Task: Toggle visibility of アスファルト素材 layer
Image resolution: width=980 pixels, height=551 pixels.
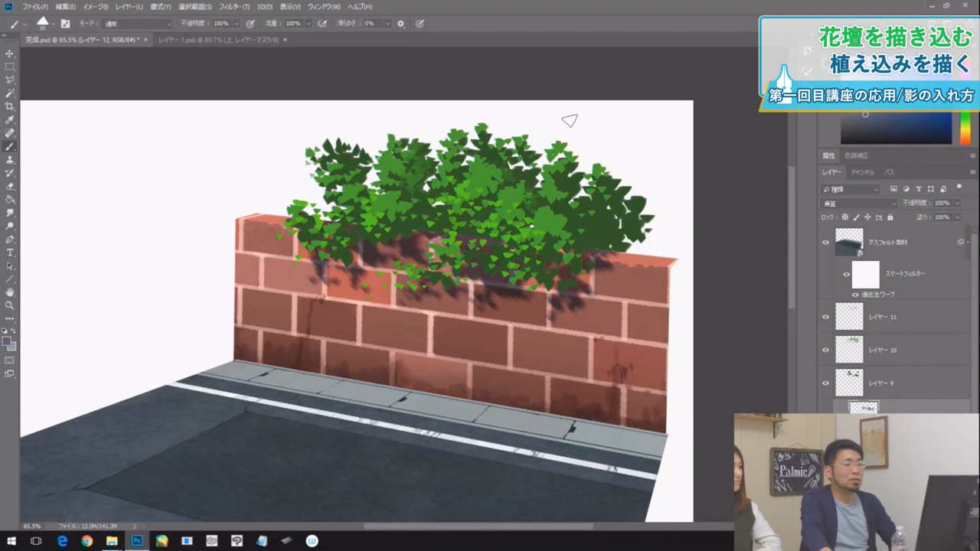Action: pyautogui.click(x=825, y=242)
